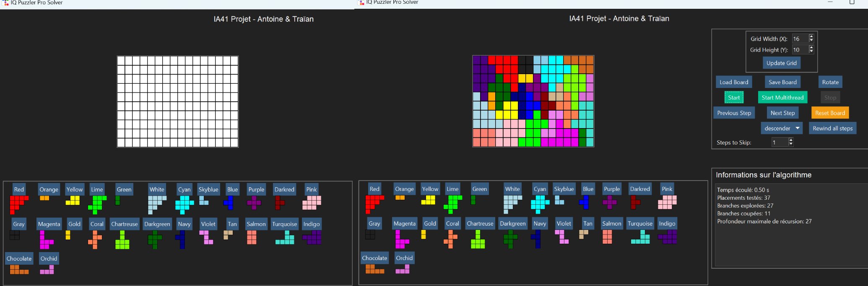The width and height of the screenshot is (868, 286).
Task: Click the orange Reset Board button
Action: 830,113
